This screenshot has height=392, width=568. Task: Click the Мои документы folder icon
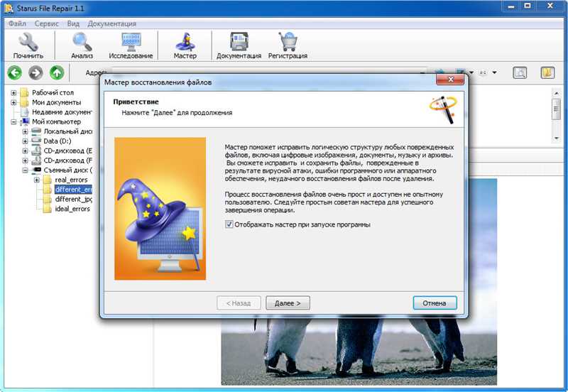coord(24,102)
